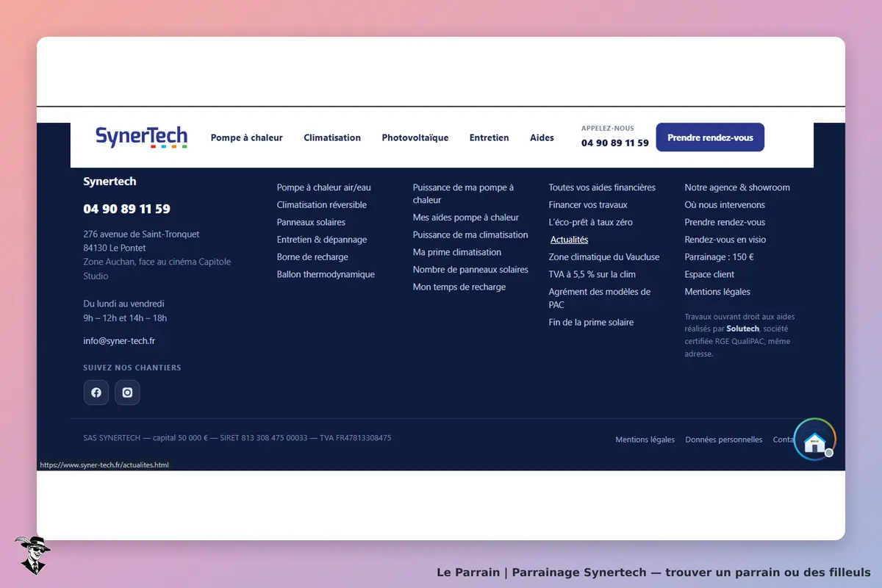Open Rendez-vous en visio link
Image resolution: width=882 pixels, height=588 pixels.
725,240
